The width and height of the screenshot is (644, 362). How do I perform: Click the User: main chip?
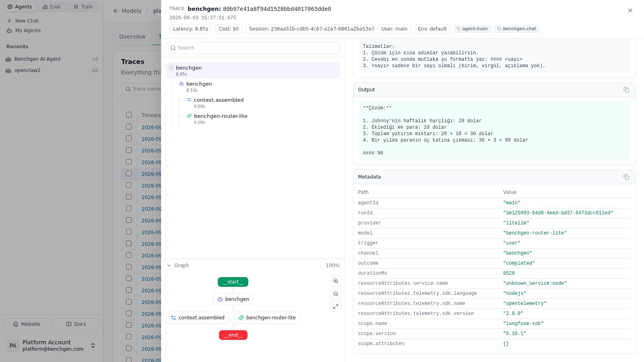394,29
